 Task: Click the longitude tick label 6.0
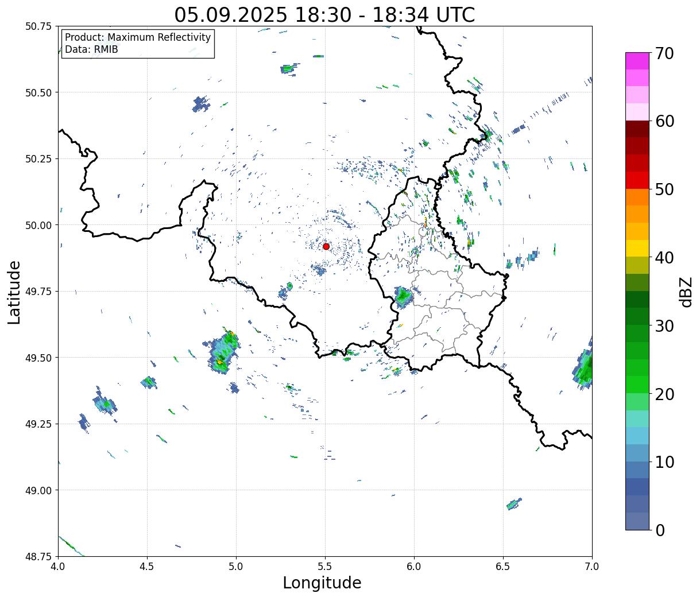point(414,567)
